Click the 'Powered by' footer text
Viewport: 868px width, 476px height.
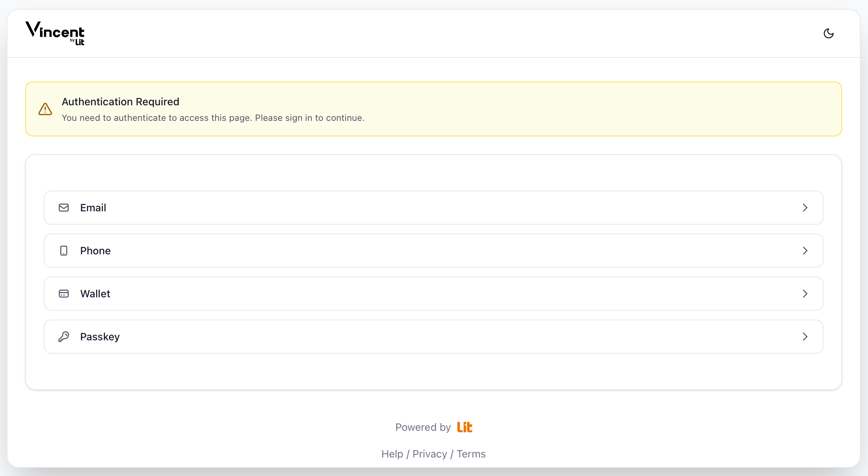423,427
